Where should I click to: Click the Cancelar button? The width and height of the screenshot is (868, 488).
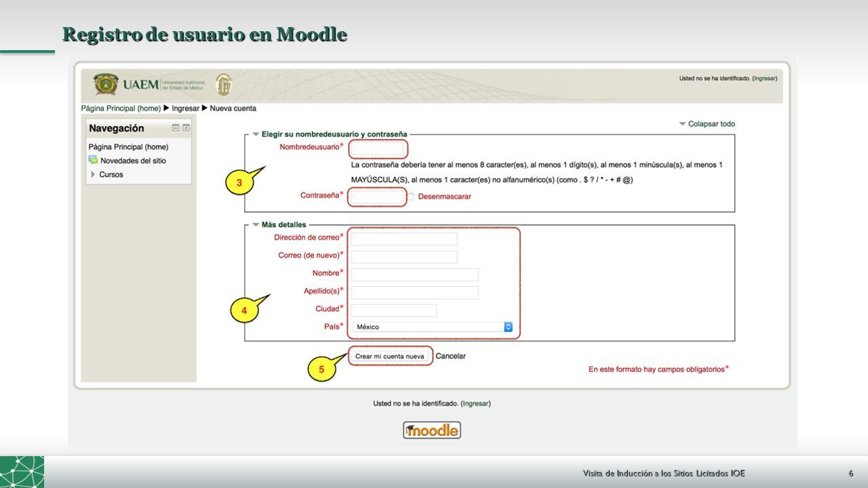click(451, 356)
